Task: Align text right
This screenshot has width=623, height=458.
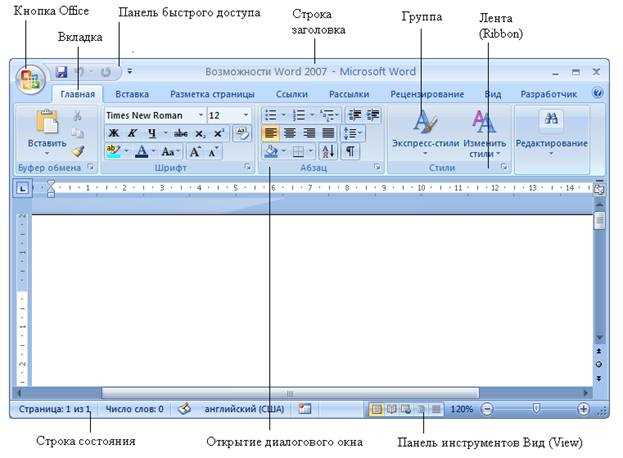Action: click(x=309, y=133)
